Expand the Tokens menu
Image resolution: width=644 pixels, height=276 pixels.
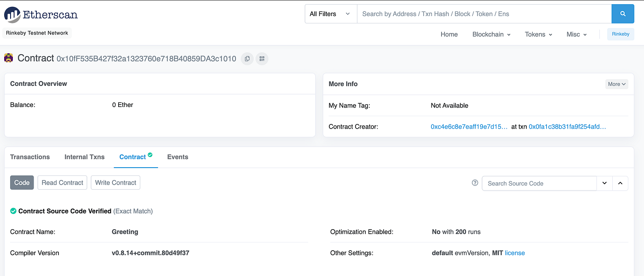pyautogui.click(x=538, y=34)
